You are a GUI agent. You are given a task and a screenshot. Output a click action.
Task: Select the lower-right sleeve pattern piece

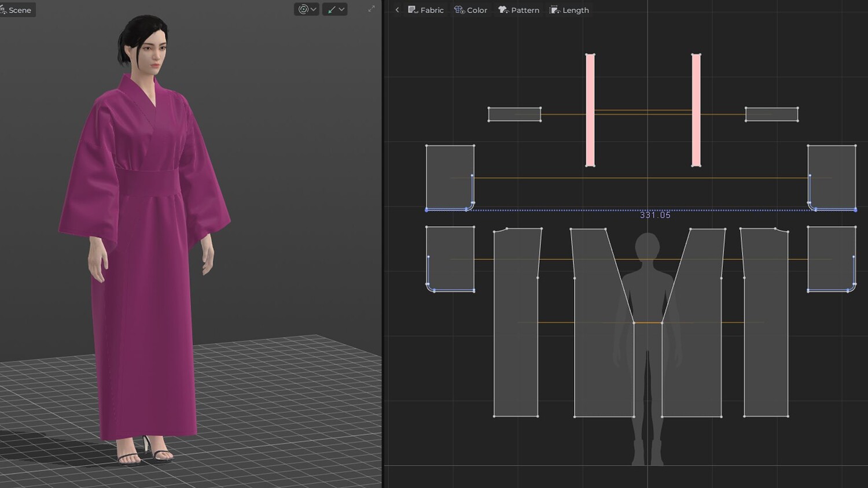(832, 259)
